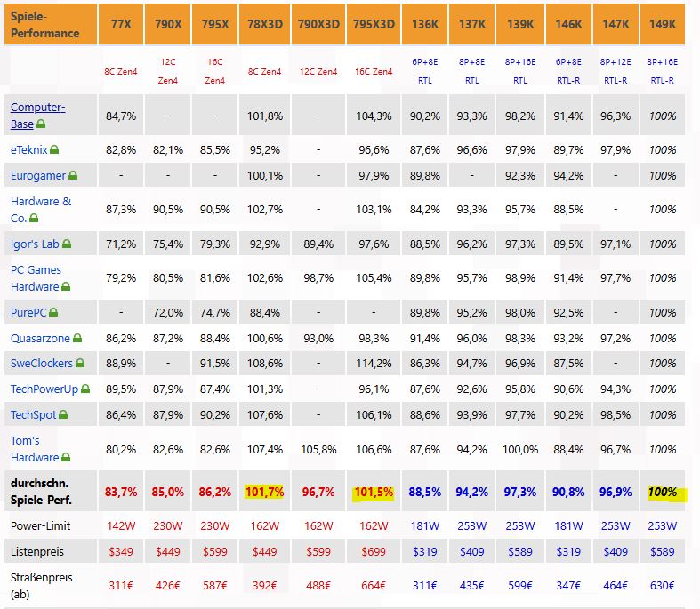Click the Power-Limit row label
The image size is (700, 609).
pos(41,526)
